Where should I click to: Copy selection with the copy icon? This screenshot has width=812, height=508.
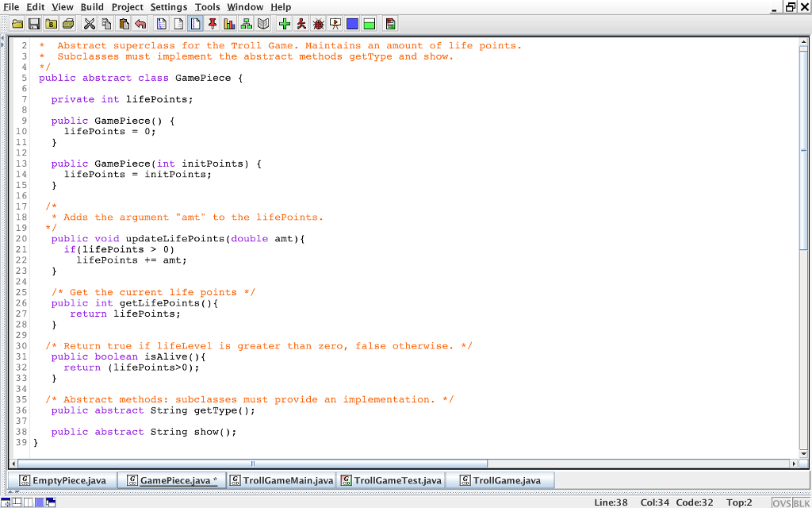(x=107, y=23)
